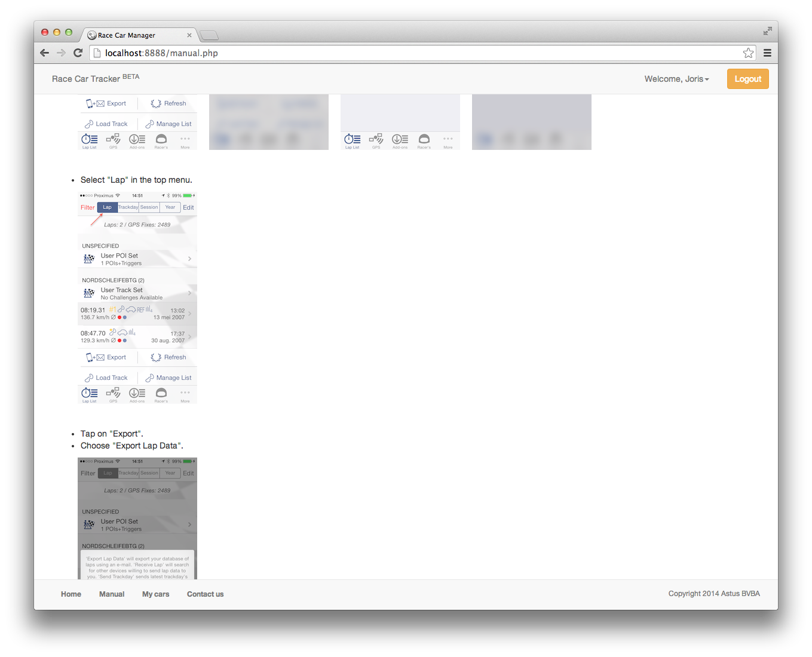Click the new tab button
Screen dimensions: 812x657
pyautogui.click(x=209, y=35)
